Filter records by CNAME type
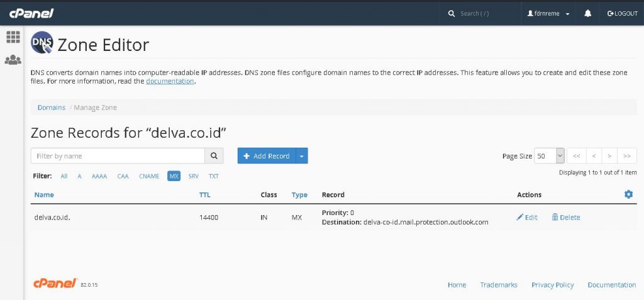This screenshot has width=644, height=300. 148,176
